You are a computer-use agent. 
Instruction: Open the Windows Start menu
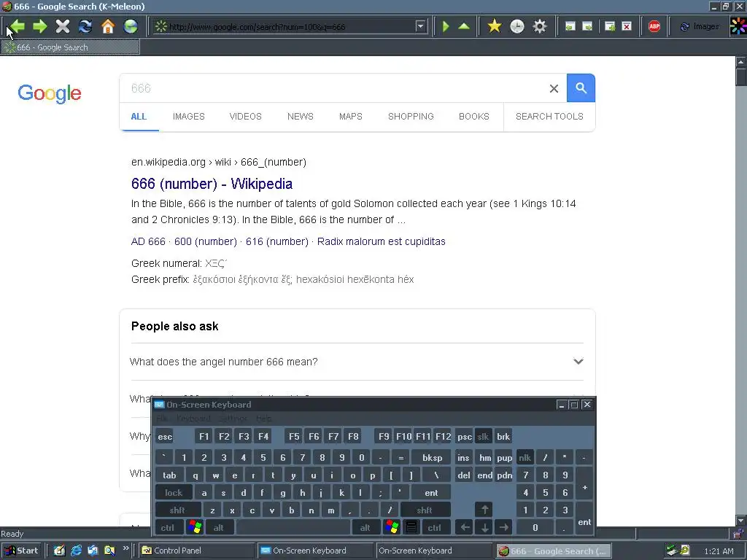(21, 551)
